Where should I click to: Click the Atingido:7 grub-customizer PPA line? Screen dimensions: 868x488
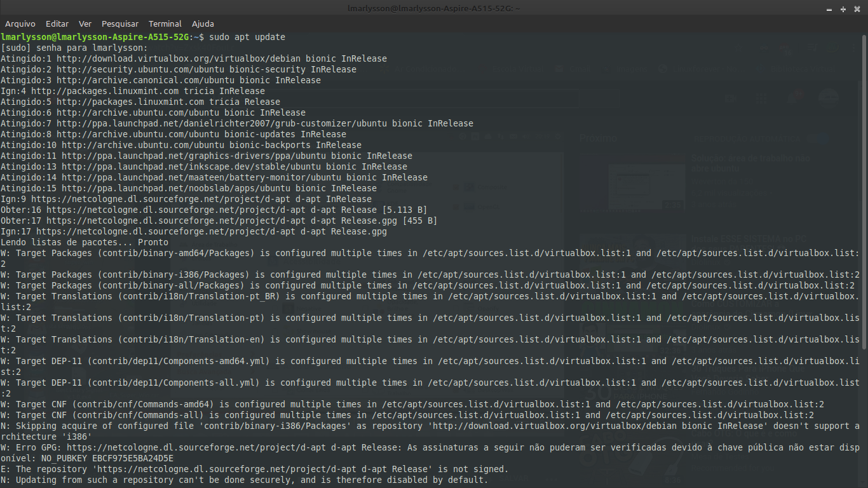(237, 123)
